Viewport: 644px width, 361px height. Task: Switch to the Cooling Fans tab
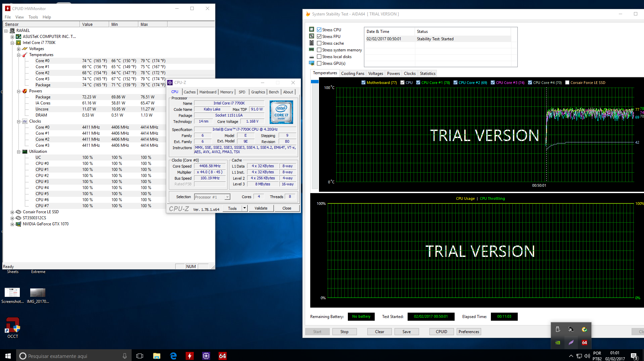[x=353, y=74]
